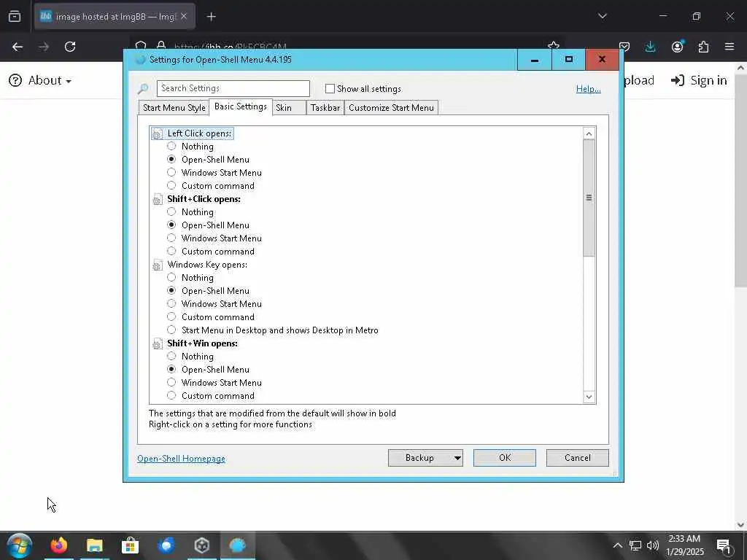
Task: Switch to the Start Menu Style tab
Action: [174, 108]
